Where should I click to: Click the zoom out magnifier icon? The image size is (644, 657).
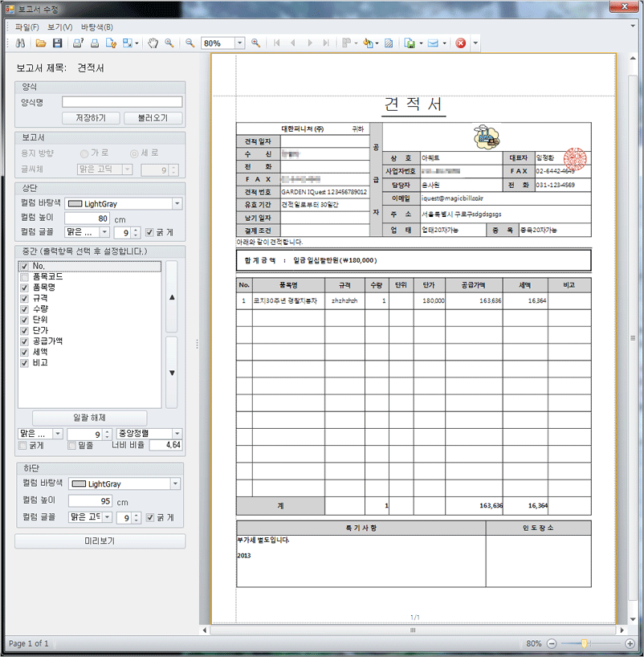coord(190,43)
